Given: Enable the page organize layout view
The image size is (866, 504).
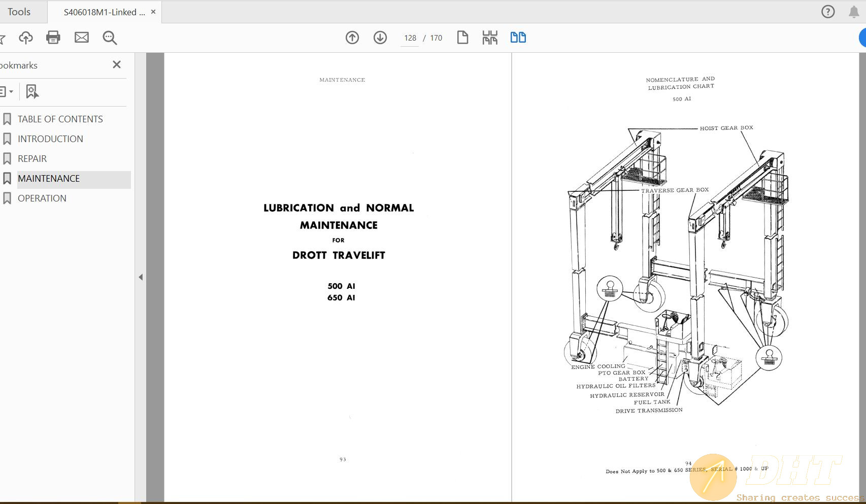Looking at the screenshot, I should (x=490, y=37).
